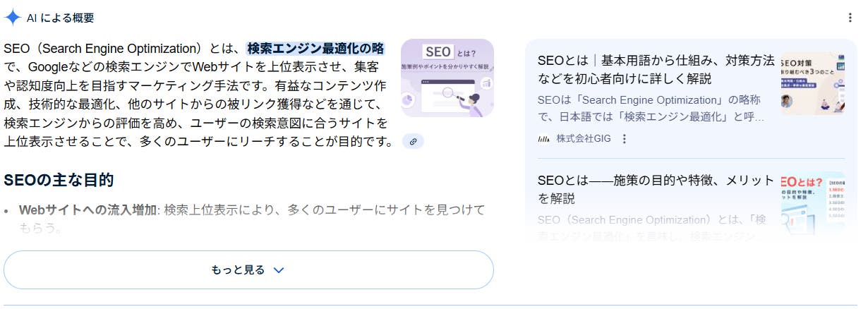Click the 株式会社GIG source name
The height and width of the screenshot is (309, 868).
[583, 139]
